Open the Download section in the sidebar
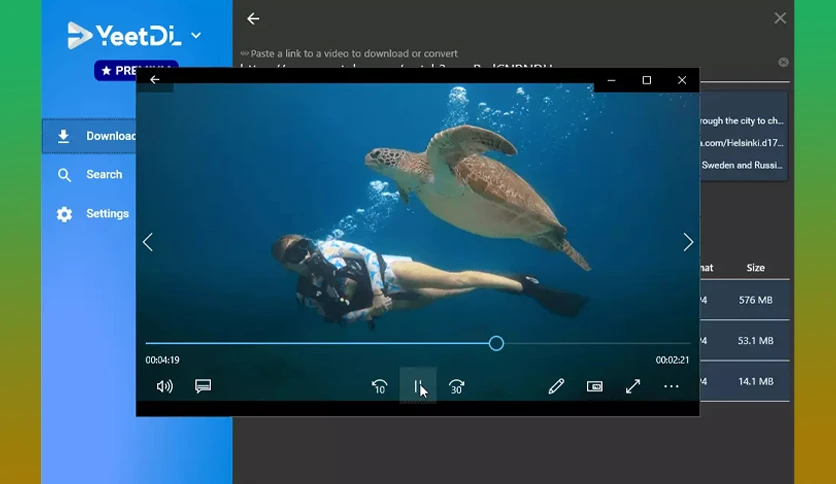 89,136
